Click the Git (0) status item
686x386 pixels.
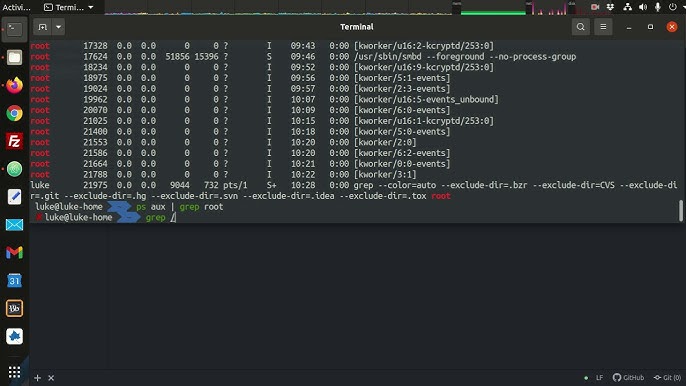pos(667,377)
